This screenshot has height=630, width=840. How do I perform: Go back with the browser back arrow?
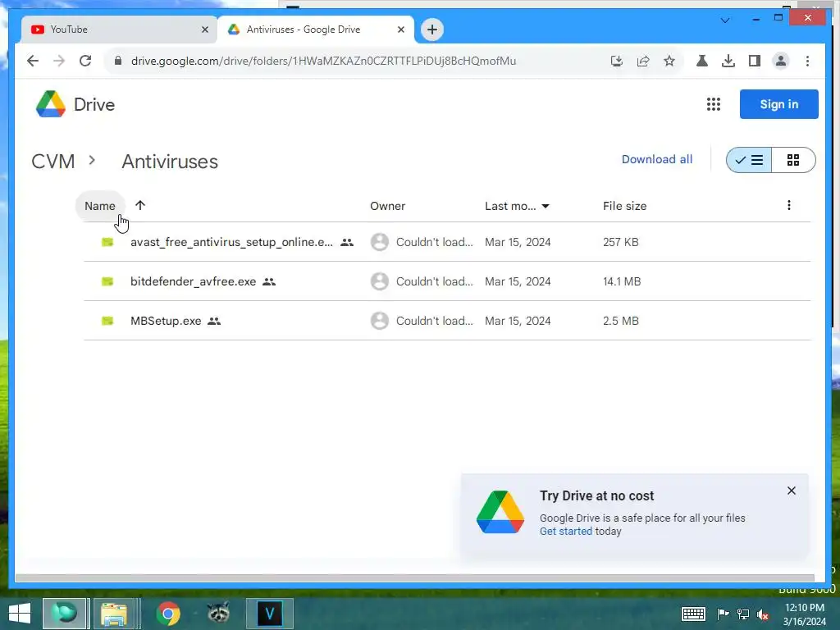coord(33,61)
